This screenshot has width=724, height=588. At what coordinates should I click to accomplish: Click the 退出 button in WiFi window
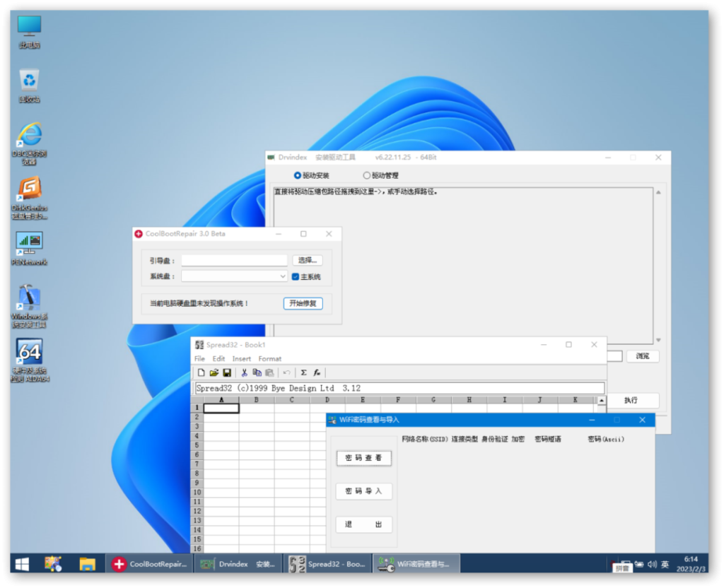[364, 524]
